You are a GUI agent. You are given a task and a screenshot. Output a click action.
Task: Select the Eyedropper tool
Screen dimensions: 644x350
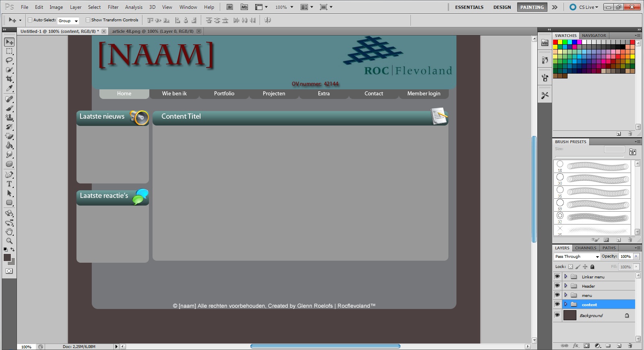click(x=9, y=89)
